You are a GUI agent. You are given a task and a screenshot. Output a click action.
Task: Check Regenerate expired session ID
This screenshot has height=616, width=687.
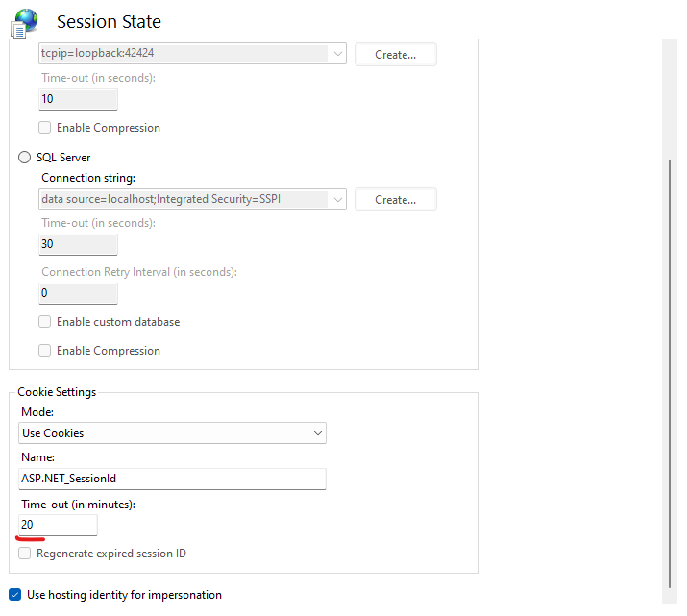point(25,554)
